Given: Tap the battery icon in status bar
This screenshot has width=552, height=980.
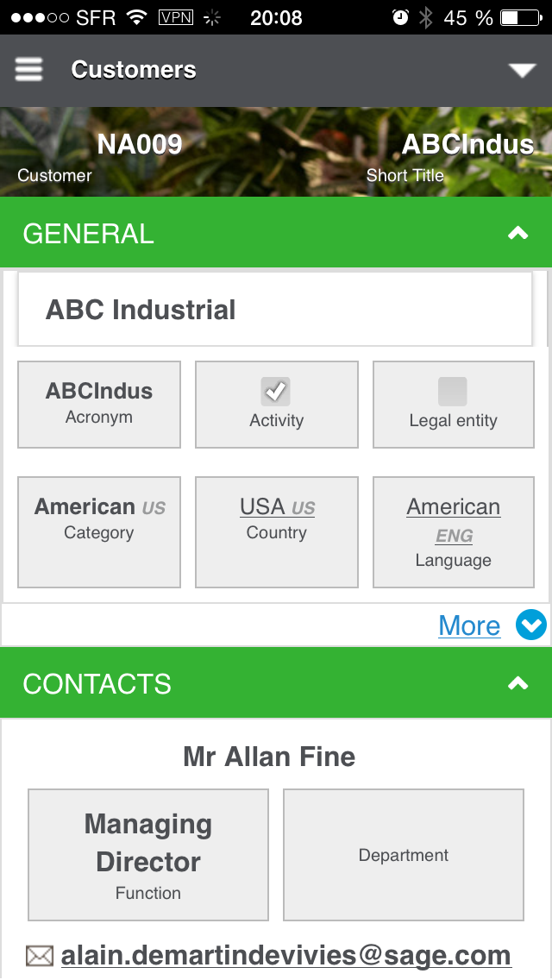Looking at the screenshot, I should point(520,17).
